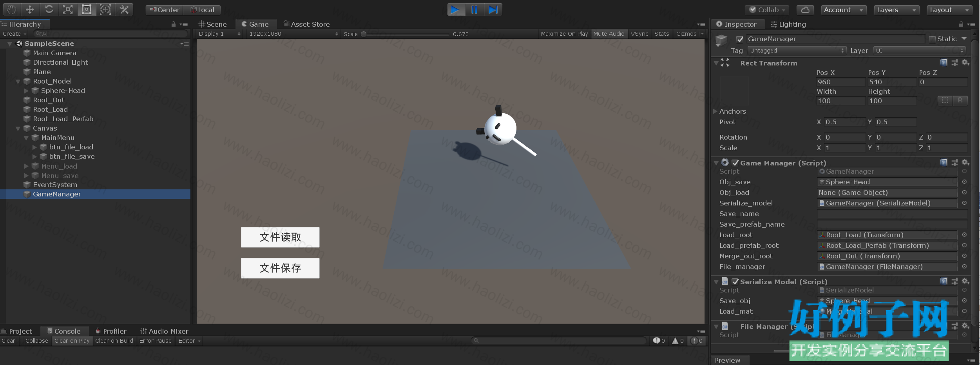Select the Rect Transform tool
Image resolution: width=980 pixels, height=365 pixels.
(x=87, y=9)
